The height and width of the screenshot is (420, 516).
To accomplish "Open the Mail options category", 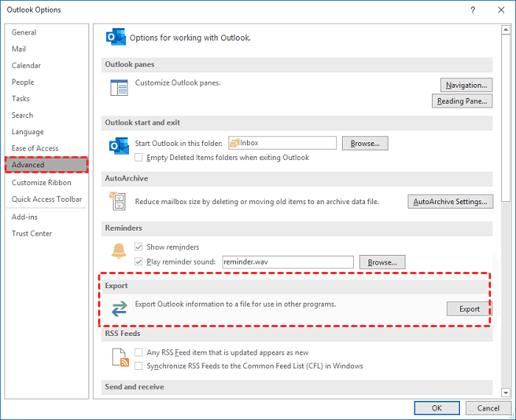I will click(x=46, y=49).
